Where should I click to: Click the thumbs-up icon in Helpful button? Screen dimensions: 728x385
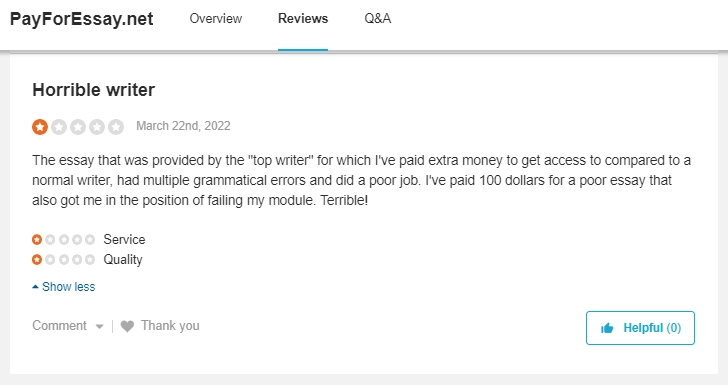click(x=607, y=328)
